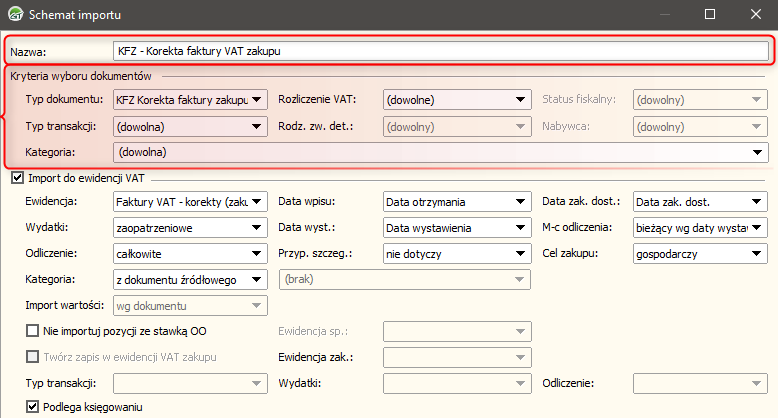The height and width of the screenshot is (418, 778).
Task: Click the Schemat importu title bar app icon
Action: click(15, 14)
